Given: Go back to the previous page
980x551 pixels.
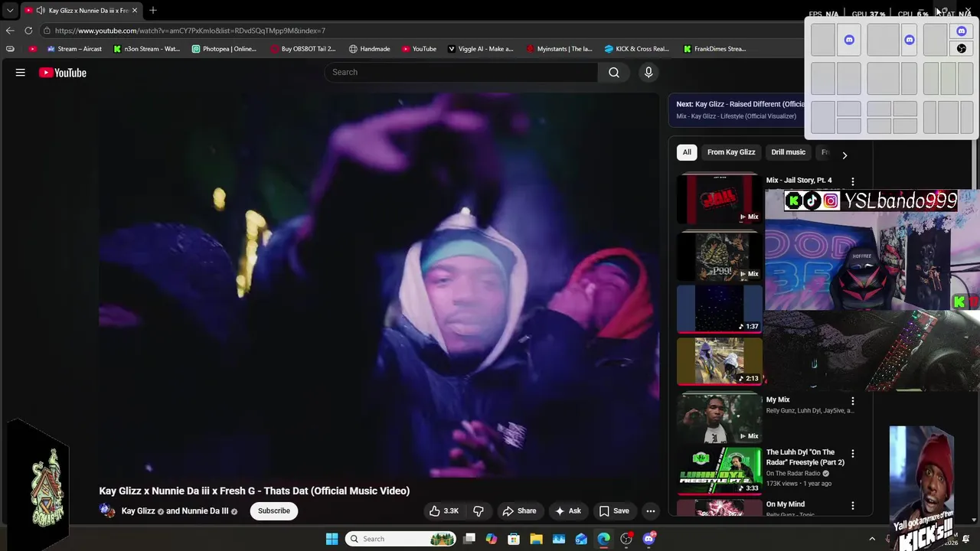Looking at the screenshot, I should tap(10, 31).
